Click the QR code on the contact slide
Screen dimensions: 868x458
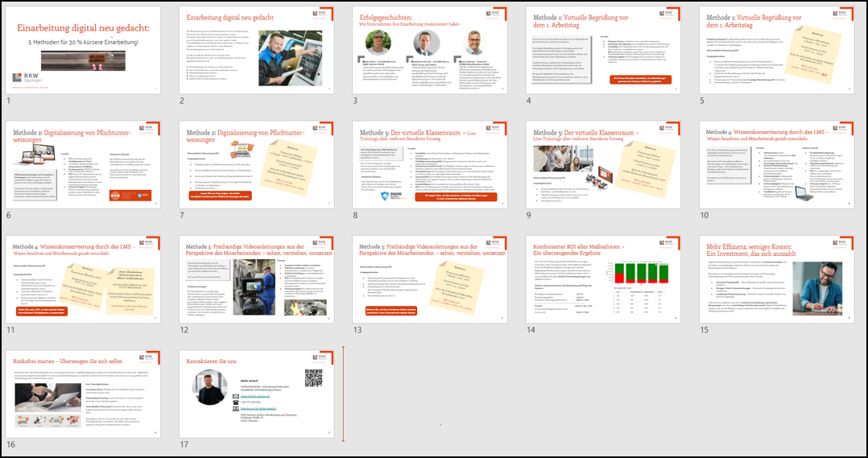click(312, 377)
